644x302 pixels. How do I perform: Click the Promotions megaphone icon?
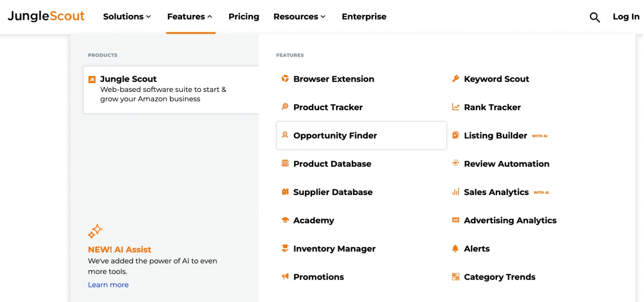(285, 276)
